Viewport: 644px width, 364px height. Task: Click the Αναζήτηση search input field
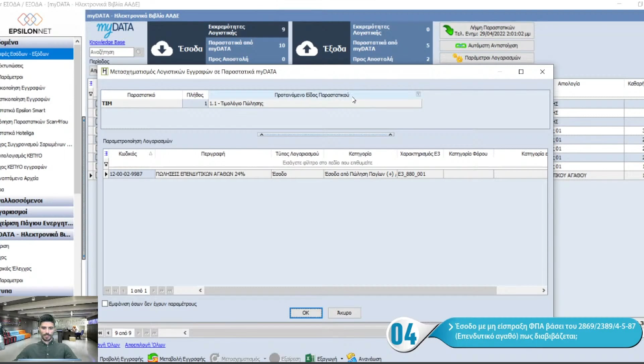(x=112, y=52)
